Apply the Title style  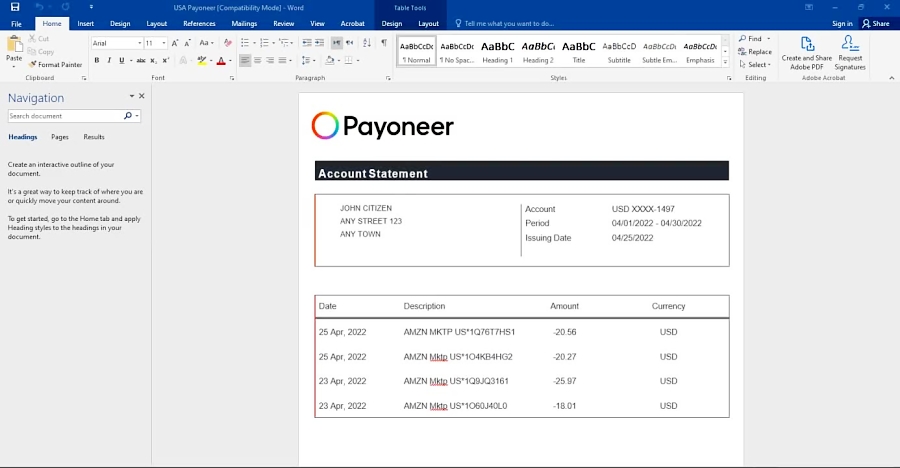click(x=579, y=51)
